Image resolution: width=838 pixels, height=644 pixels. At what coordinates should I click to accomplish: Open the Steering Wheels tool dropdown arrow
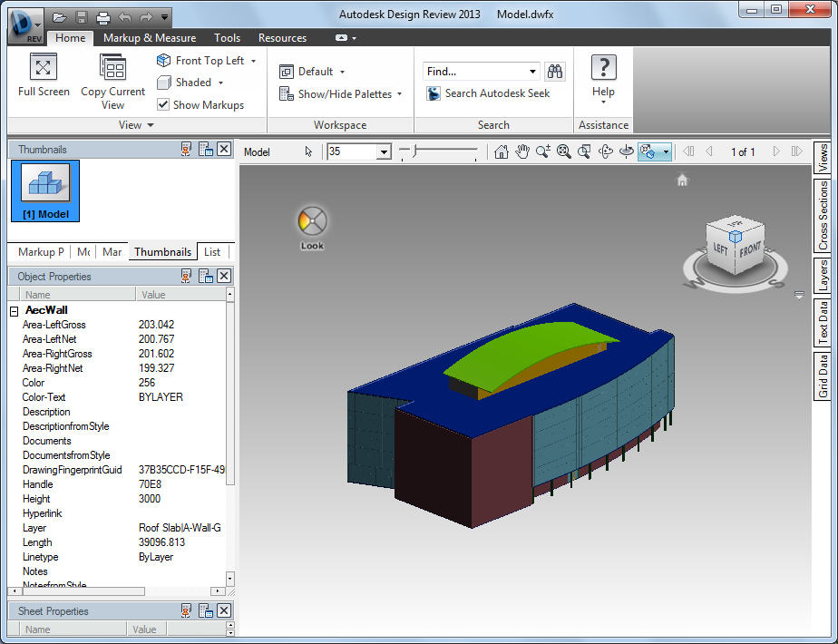click(666, 151)
